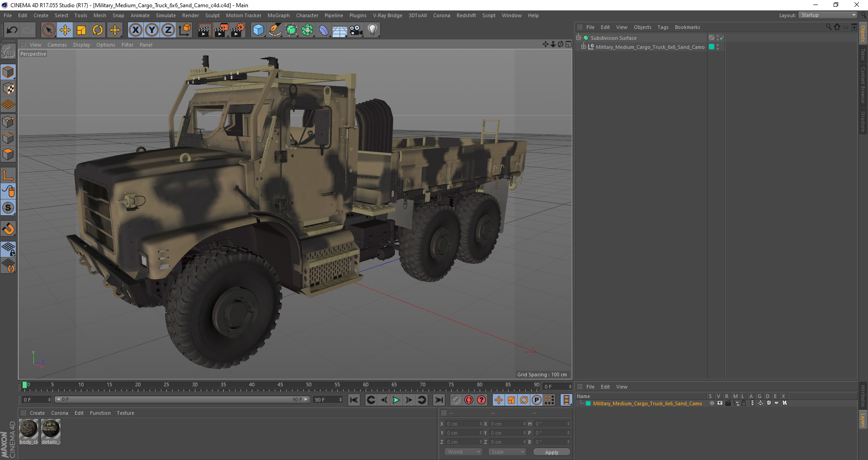The height and width of the screenshot is (460, 868).
Task: Select the Rotate tool
Action: [98, 30]
